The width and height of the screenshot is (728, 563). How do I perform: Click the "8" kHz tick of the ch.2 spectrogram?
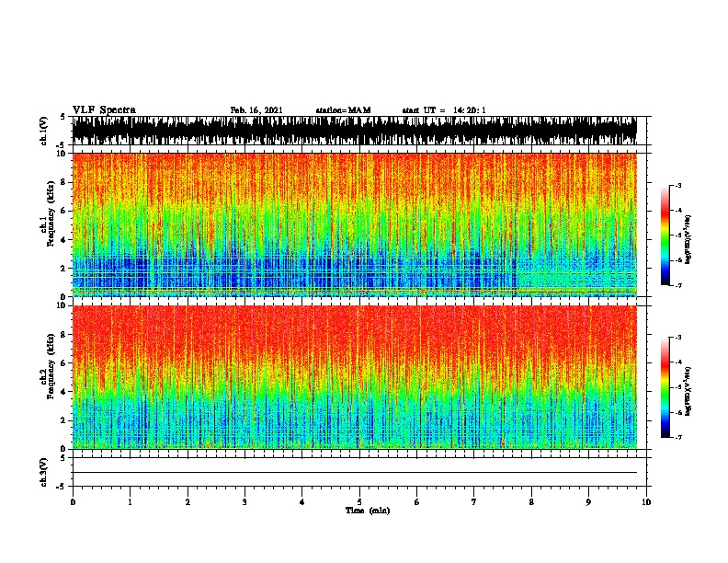click(x=65, y=335)
